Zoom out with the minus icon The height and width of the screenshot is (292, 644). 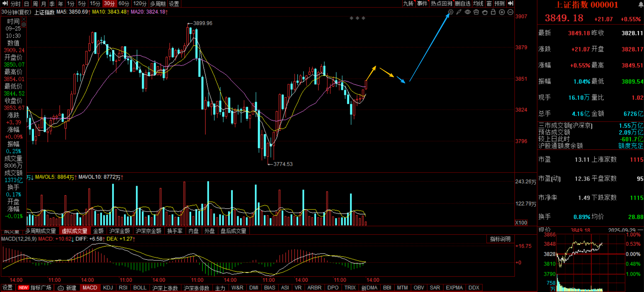[x=510, y=12]
